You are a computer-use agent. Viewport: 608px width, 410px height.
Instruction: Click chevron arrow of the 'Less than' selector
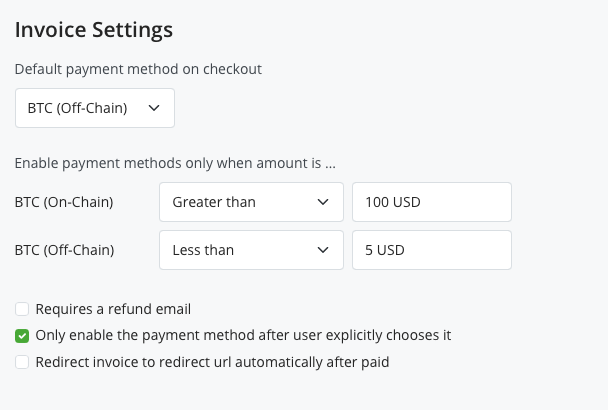[323, 250]
